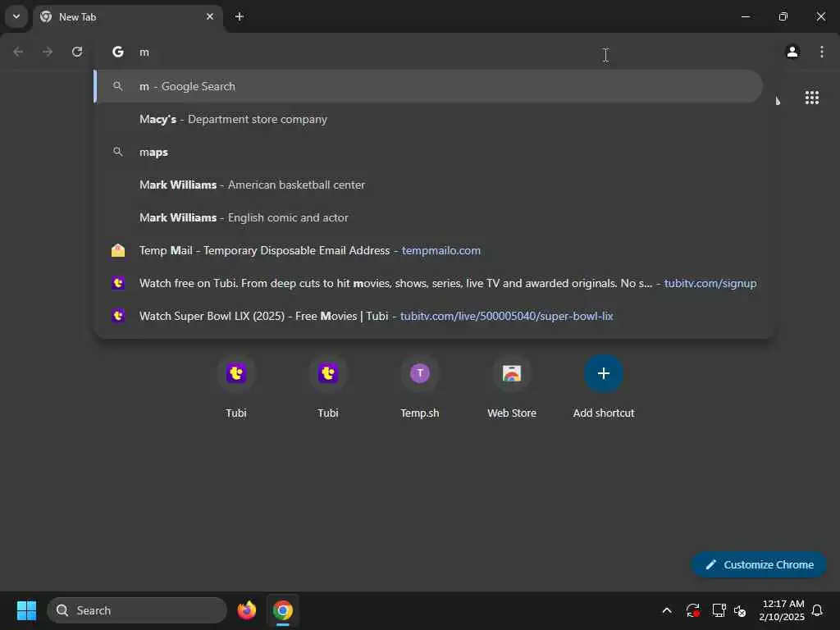Open the Google apps grid
Screen dimensions: 840x630
coord(811,98)
